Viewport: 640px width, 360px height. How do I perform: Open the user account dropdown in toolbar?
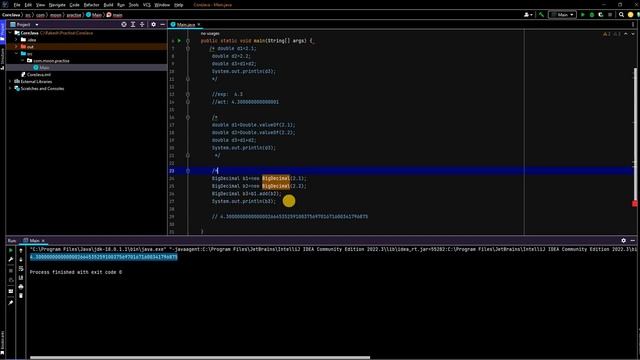tap(528, 15)
